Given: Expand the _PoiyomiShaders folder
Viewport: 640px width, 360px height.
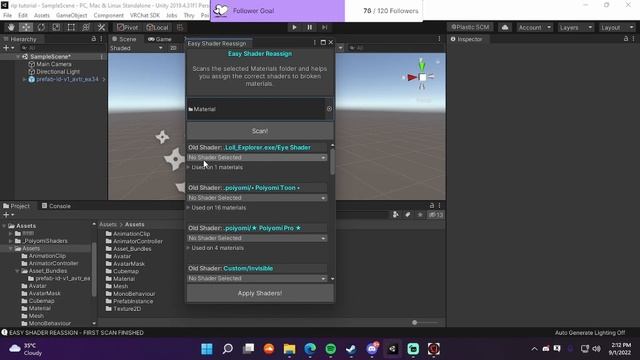Looking at the screenshot, I should point(11,241).
